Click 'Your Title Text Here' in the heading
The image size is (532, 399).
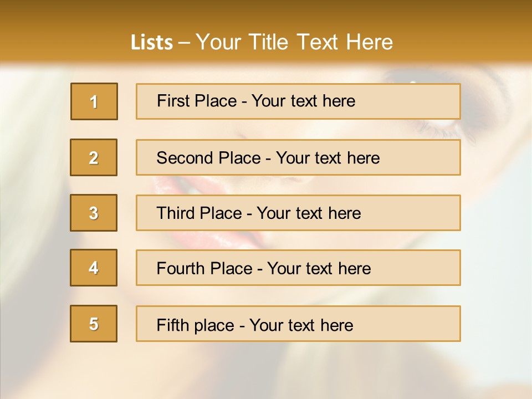tap(294, 42)
